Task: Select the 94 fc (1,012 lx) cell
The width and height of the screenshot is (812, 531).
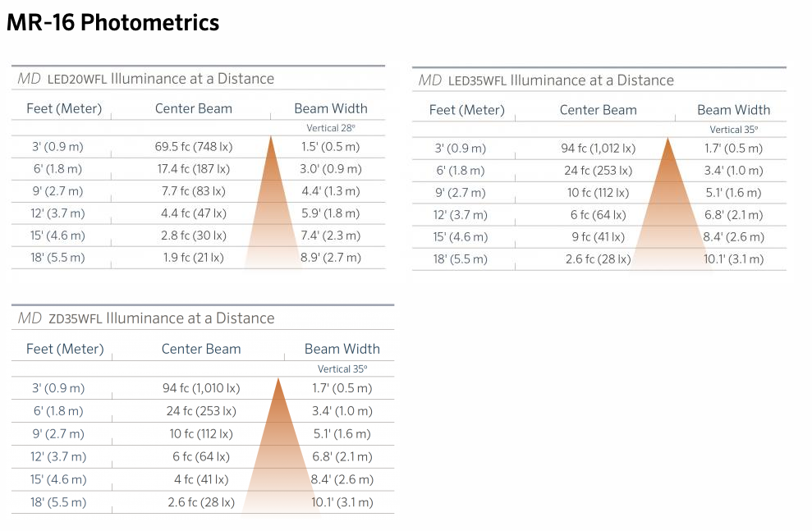Action: coord(598,149)
